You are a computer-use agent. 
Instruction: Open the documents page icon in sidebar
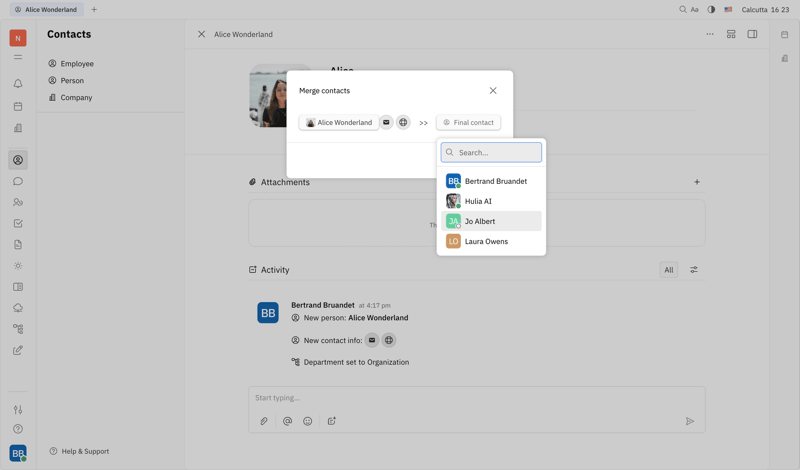click(x=18, y=244)
